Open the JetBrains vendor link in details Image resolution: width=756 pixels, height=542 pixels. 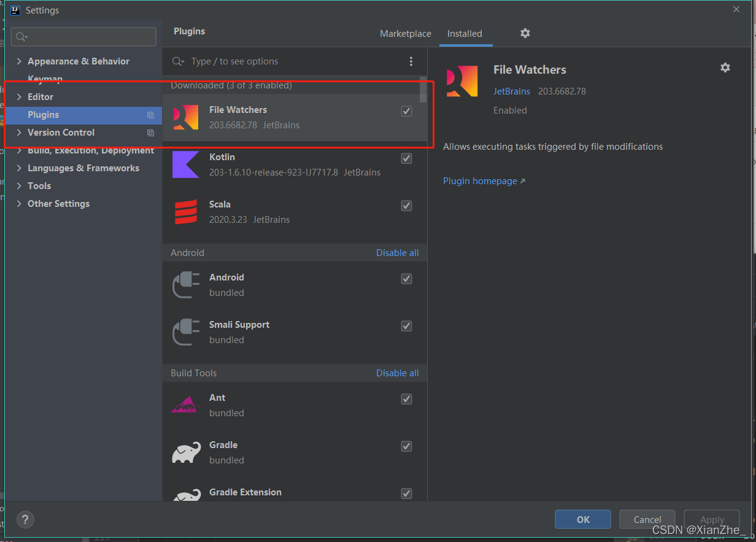click(512, 91)
